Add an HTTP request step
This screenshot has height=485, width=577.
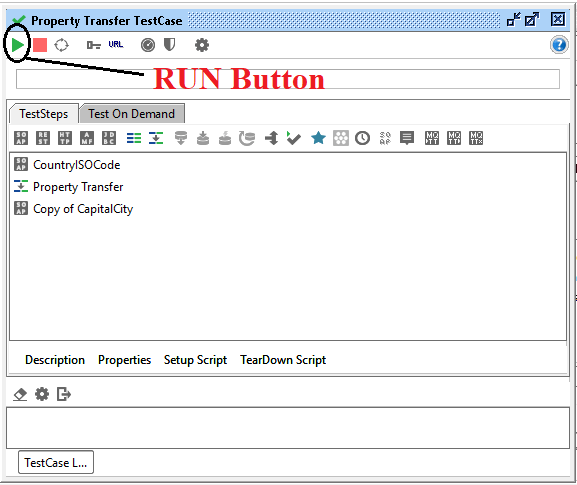(65, 138)
